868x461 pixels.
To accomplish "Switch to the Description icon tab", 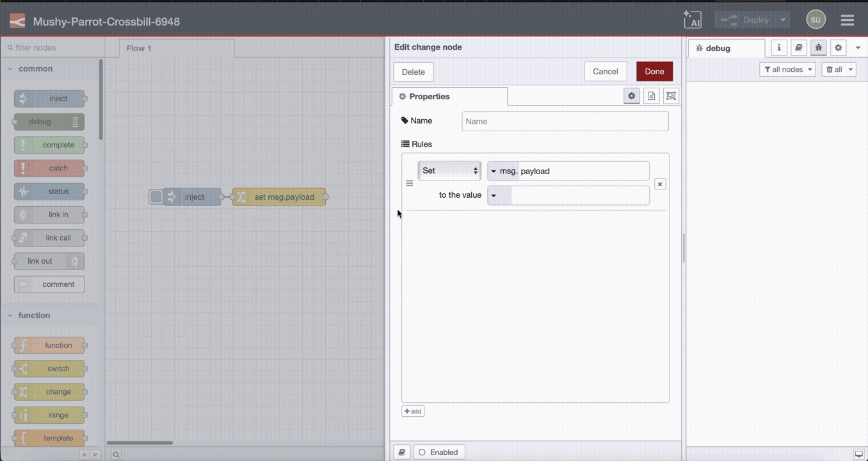I will [651, 95].
